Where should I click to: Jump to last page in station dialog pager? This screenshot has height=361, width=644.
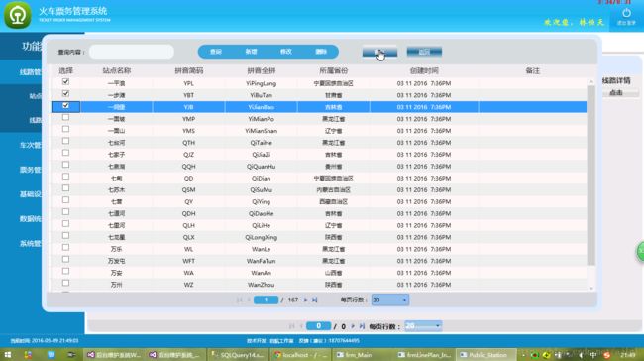pyautogui.click(x=315, y=300)
